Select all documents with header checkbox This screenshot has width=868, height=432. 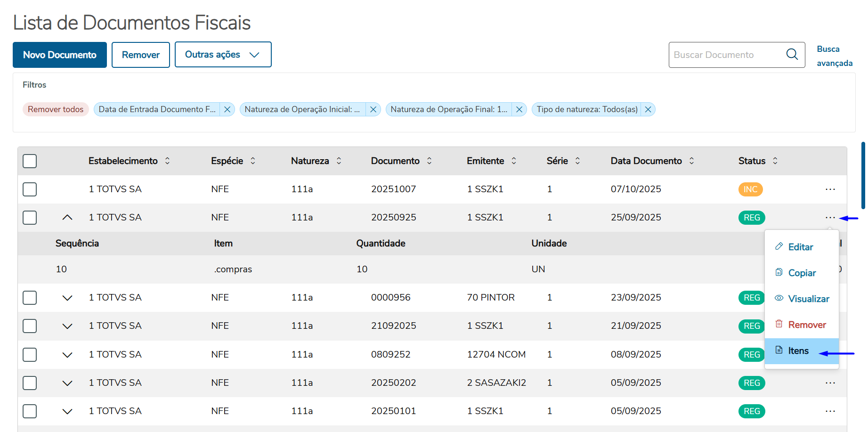30,161
